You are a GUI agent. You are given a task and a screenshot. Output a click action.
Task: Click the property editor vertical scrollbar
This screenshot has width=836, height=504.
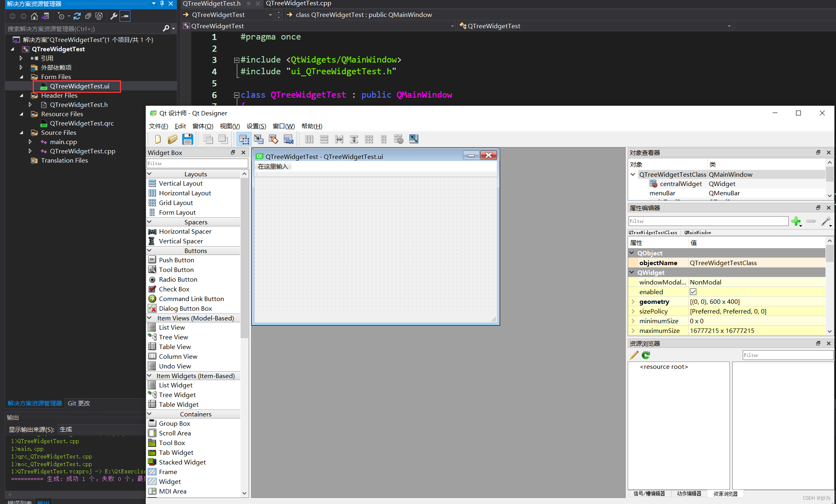click(x=830, y=254)
